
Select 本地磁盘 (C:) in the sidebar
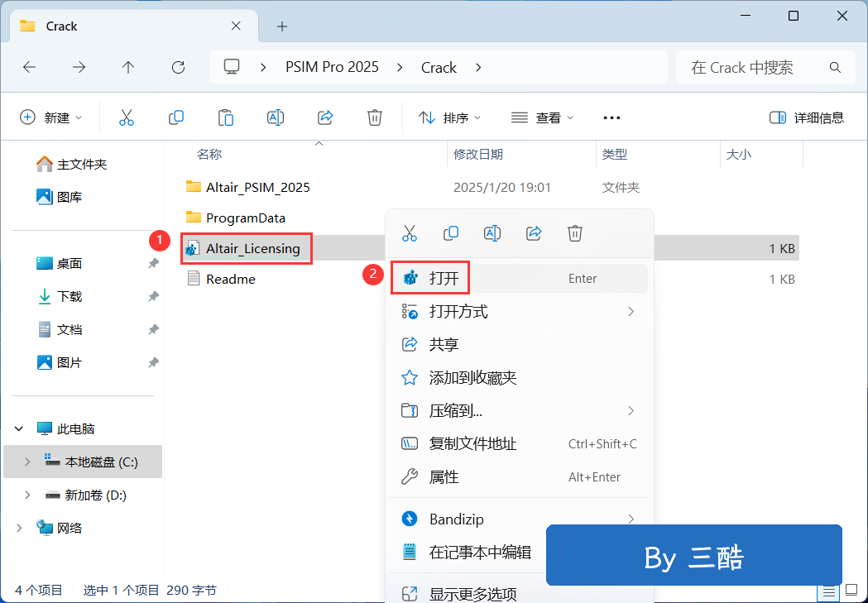(83, 462)
